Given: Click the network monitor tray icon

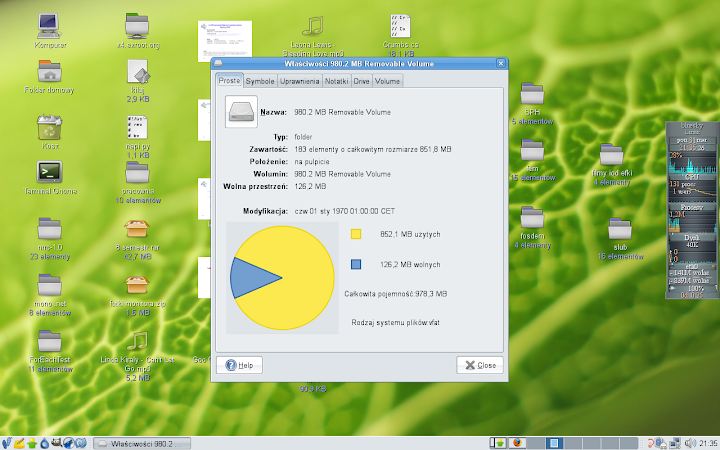Looking at the screenshot, I should click(x=675, y=443).
